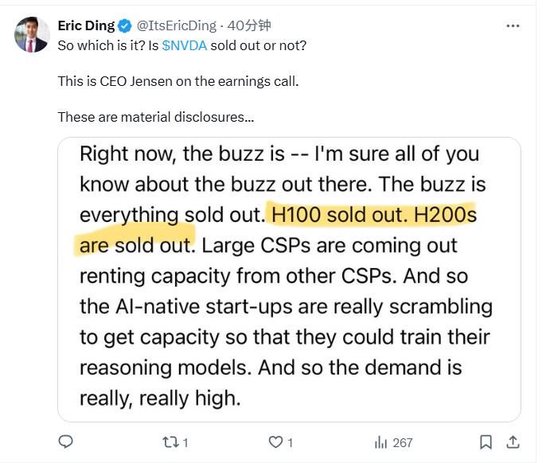550x463 pixels.
Task: Click the highlighted H100 sold out text
Action: click(337, 215)
